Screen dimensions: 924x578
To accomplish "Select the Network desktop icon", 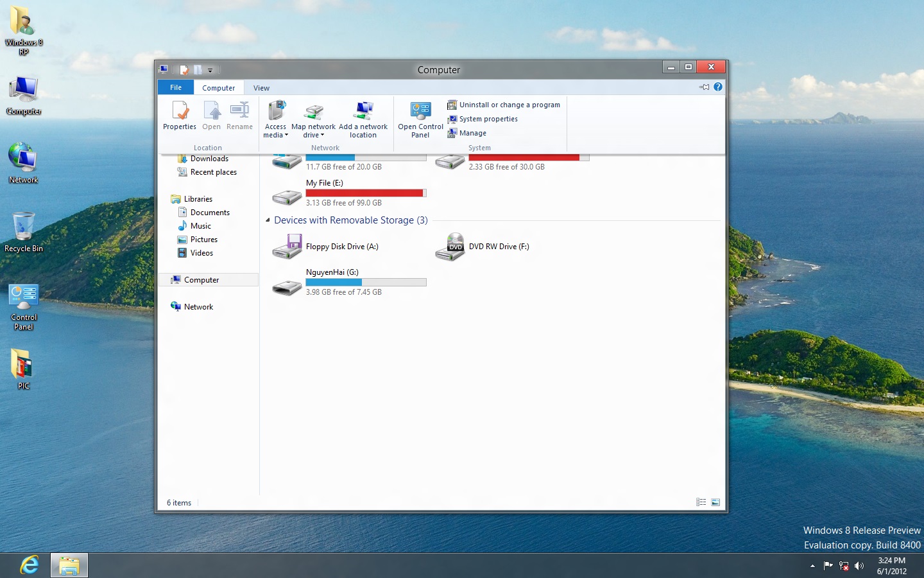I will pyautogui.click(x=24, y=163).
